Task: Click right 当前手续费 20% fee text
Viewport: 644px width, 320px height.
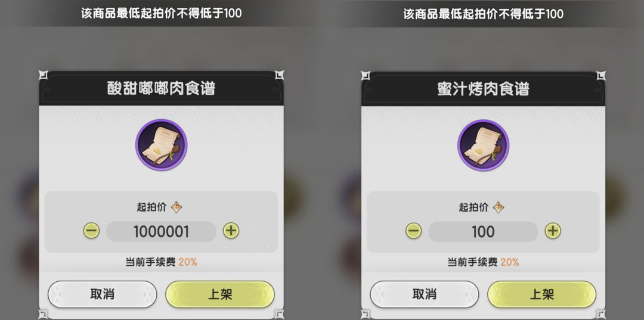Action: click(483, 262)
